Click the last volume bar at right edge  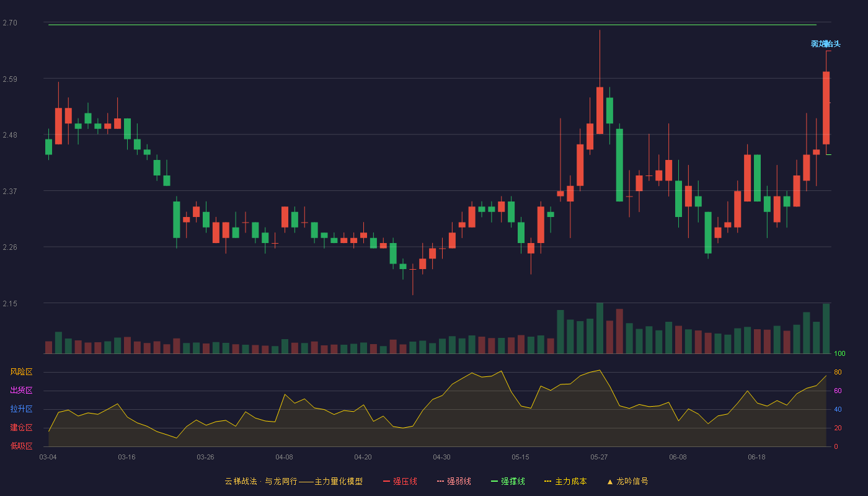(826, 329)
